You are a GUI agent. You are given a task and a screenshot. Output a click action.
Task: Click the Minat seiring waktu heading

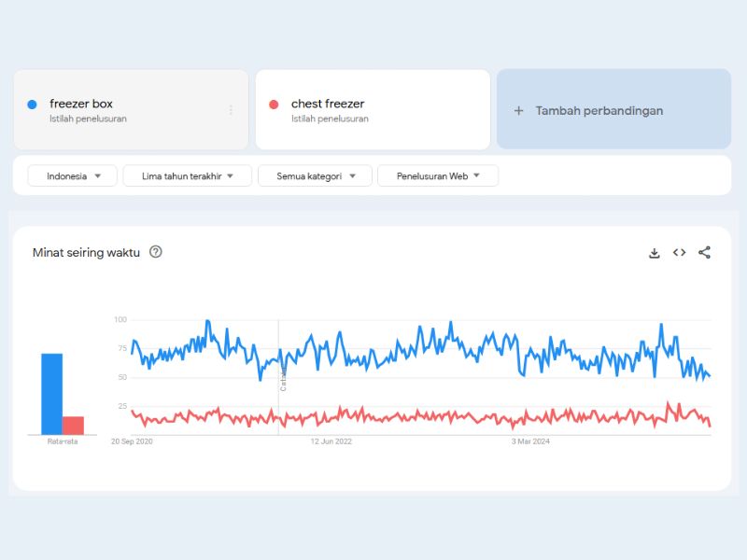tap(86, 252)
